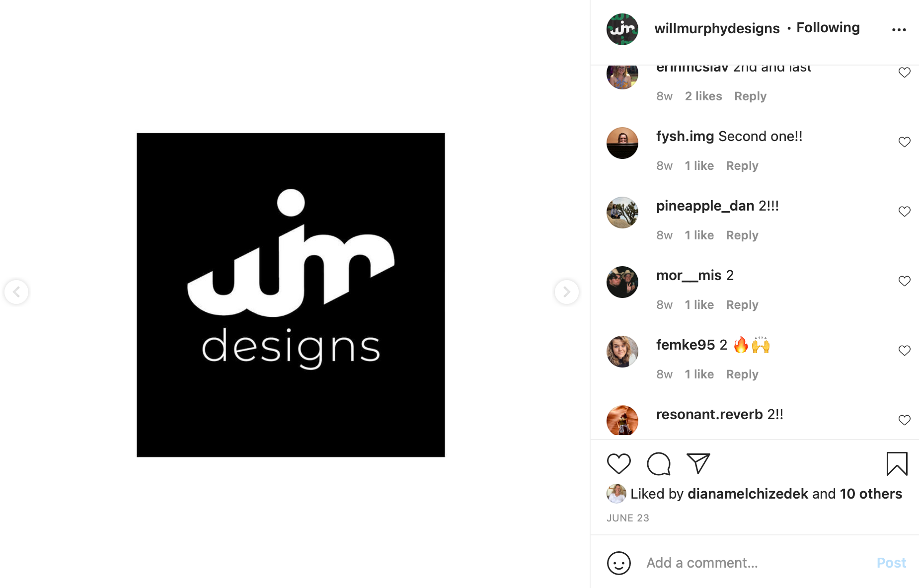Viewport: 919px width, 588px height.
Task: Like the post with the heart icon
Action: 618,464
